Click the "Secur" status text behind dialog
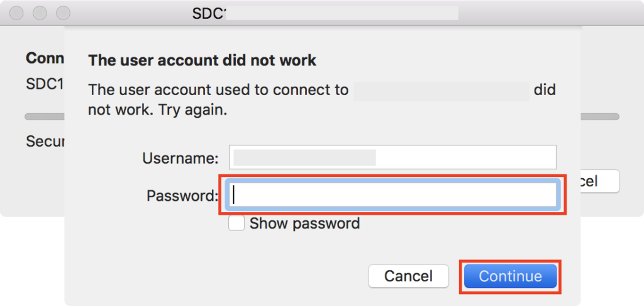This screenshot has height=306, width=644. 45,141
